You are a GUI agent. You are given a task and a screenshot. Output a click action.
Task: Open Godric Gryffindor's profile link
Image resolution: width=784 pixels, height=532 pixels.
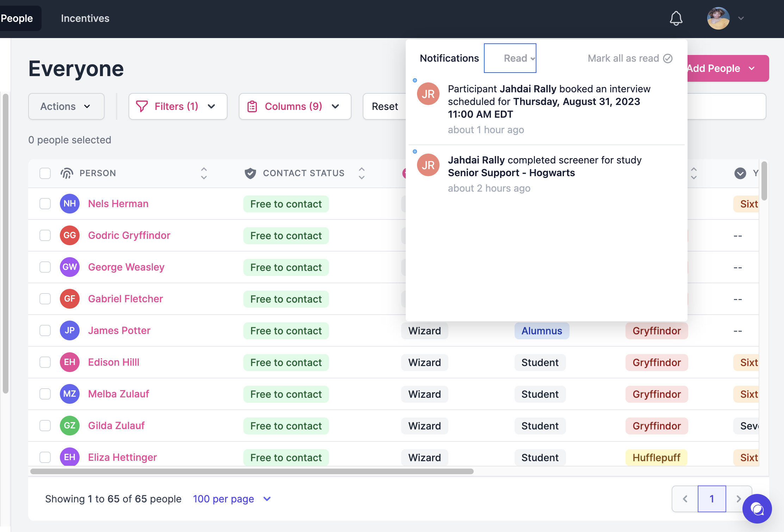[129, 235]
